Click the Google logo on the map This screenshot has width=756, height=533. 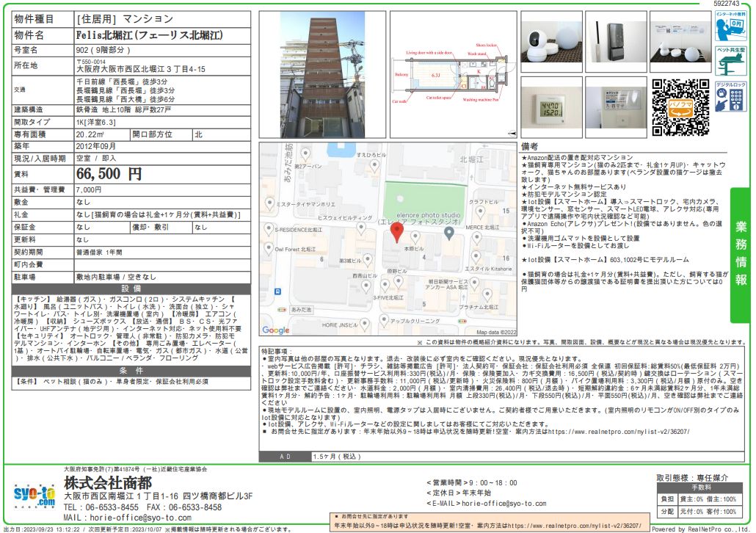[x=276, y=330]
